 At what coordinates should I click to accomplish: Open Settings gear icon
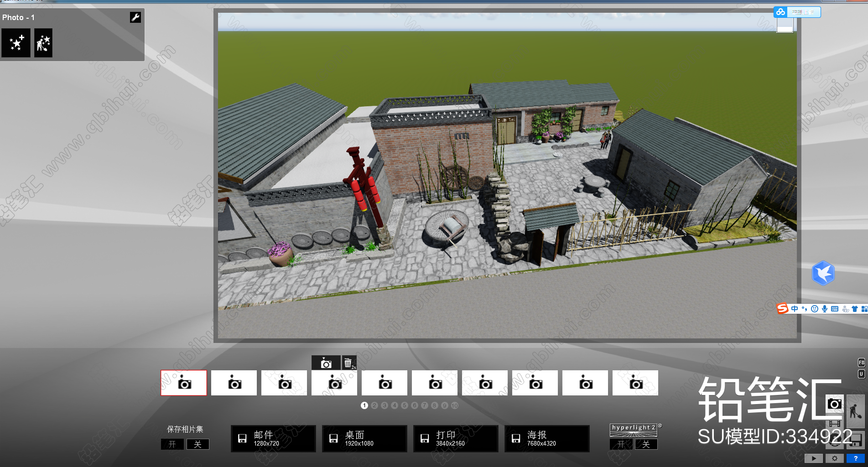point(835,458)
